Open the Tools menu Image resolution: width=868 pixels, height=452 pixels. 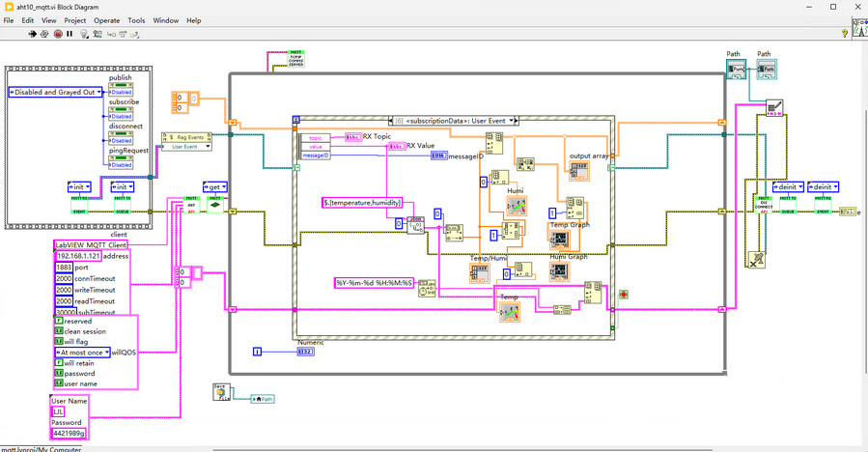click(136, 20)
